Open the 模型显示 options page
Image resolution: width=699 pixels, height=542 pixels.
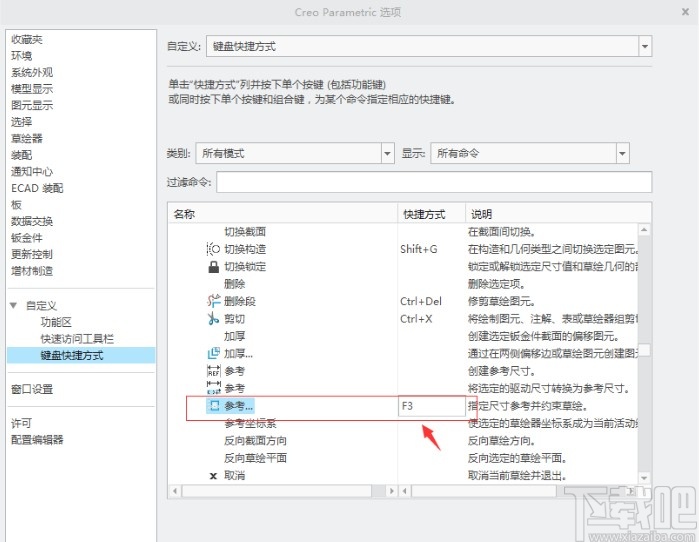pos(32,89)
